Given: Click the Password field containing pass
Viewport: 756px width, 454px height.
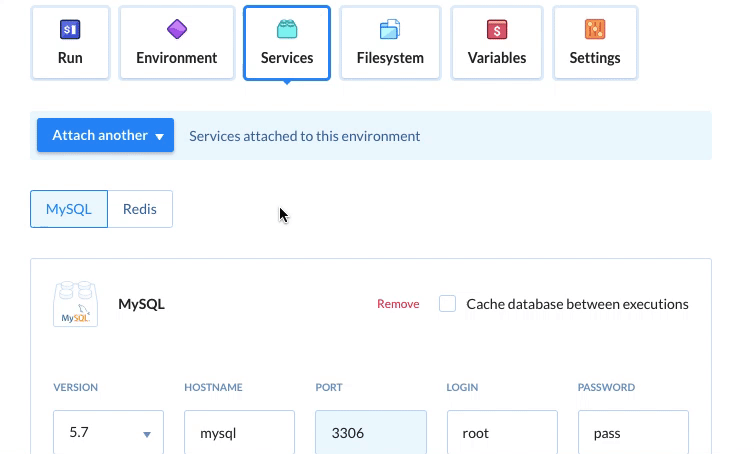Looking at the screenshot, I should [633, 434].
